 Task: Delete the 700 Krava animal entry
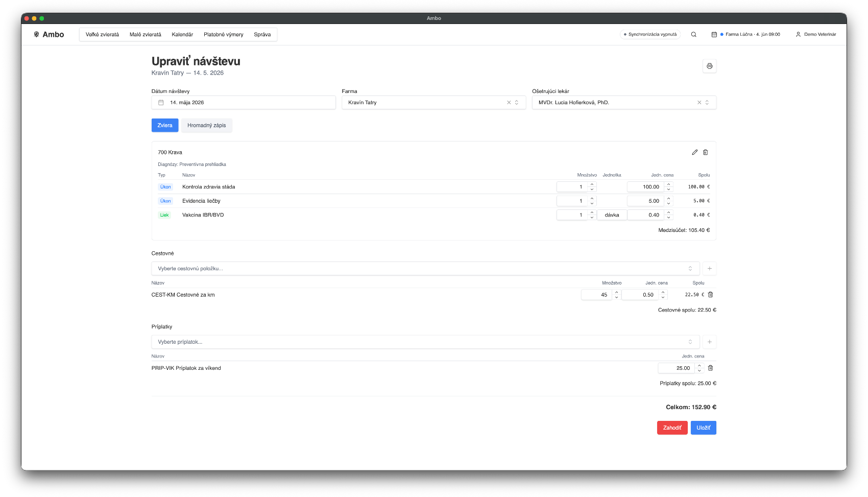point(706,152)
